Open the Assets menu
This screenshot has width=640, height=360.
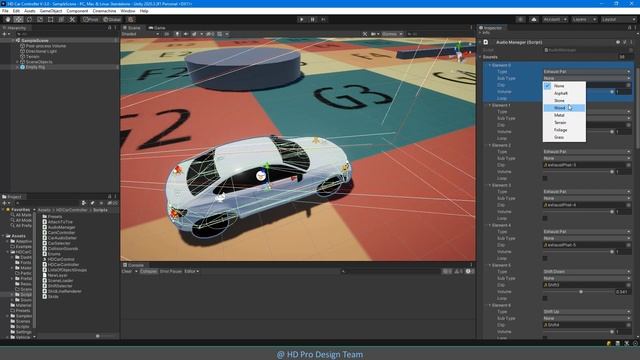tap(30, 11)
